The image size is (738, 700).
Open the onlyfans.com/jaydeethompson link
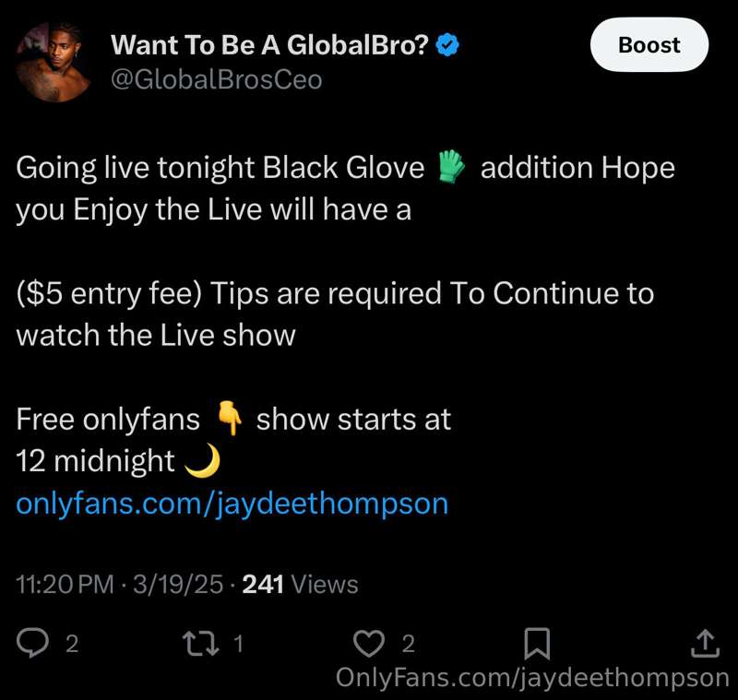pos(232,504)
